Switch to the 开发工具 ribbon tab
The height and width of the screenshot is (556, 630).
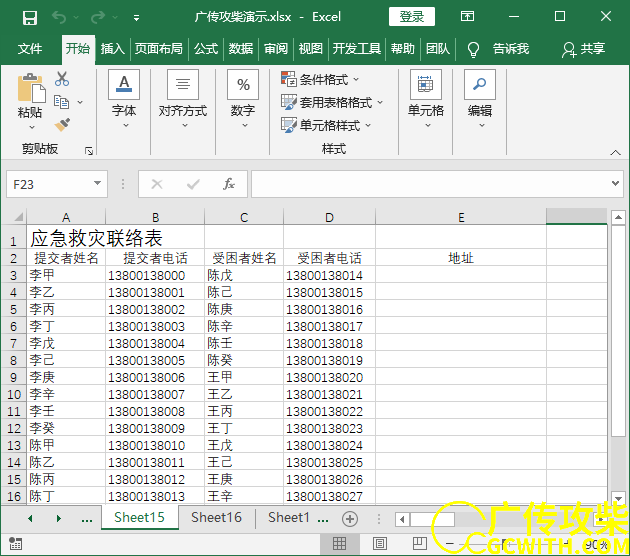[357, 49]
